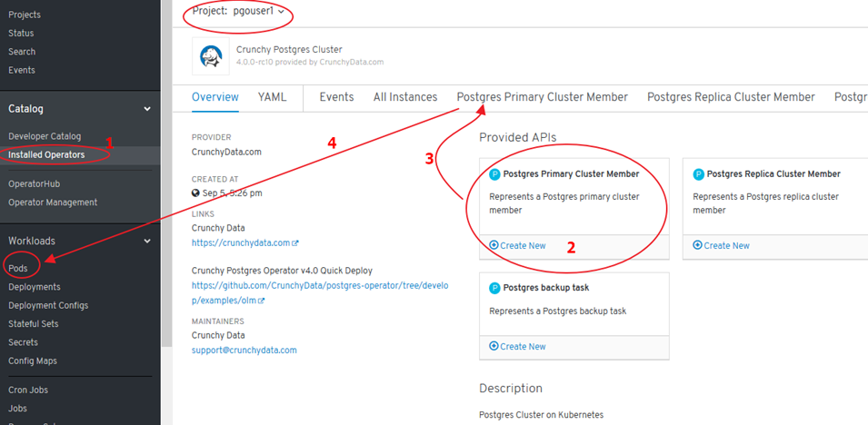Screen dimensions: 868x425
Task: Open Events in the sidebar
Action: click(x=22, y=70)
